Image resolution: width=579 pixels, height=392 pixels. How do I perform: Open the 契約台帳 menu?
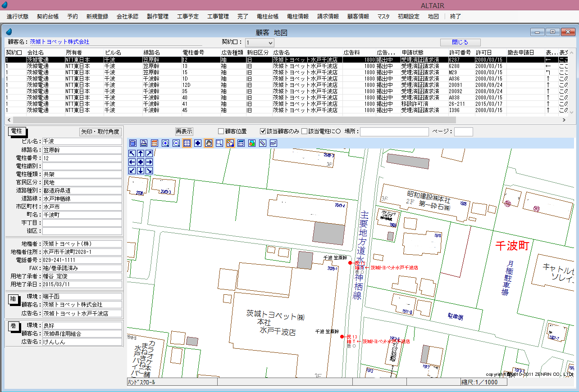pyautogui.click(x=48, y=16)
